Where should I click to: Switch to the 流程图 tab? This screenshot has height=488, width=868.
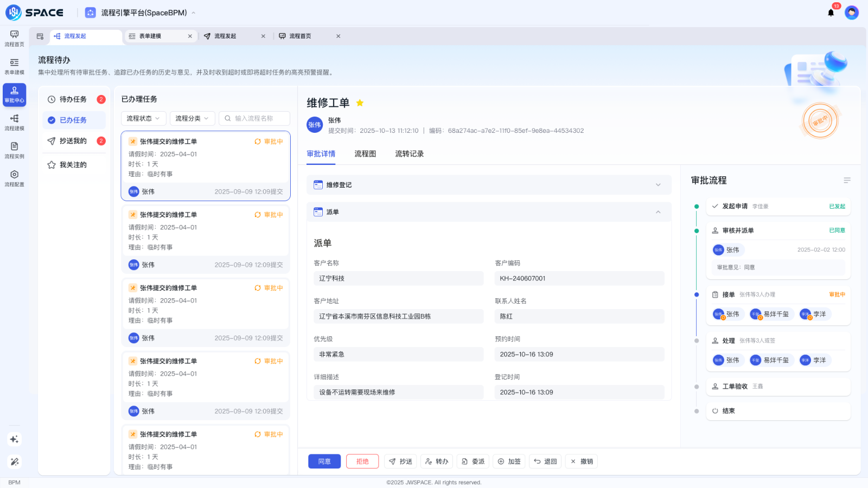366,154
